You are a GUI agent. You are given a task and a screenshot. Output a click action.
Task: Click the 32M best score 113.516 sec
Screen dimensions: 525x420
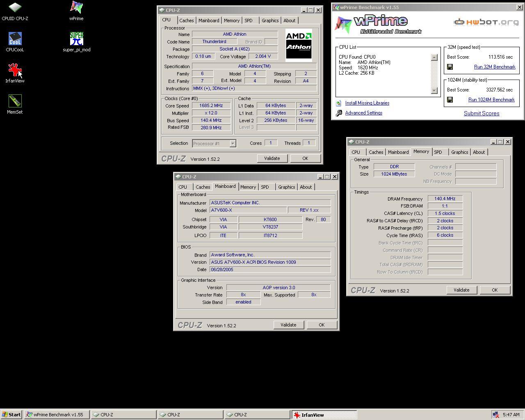point(500,57)
